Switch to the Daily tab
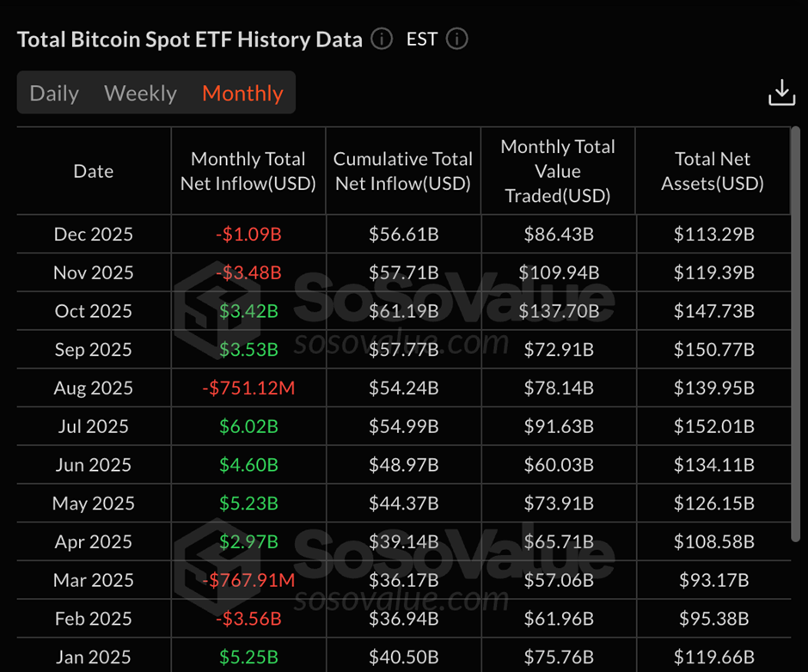808x672 pixels. coord(54,93)
